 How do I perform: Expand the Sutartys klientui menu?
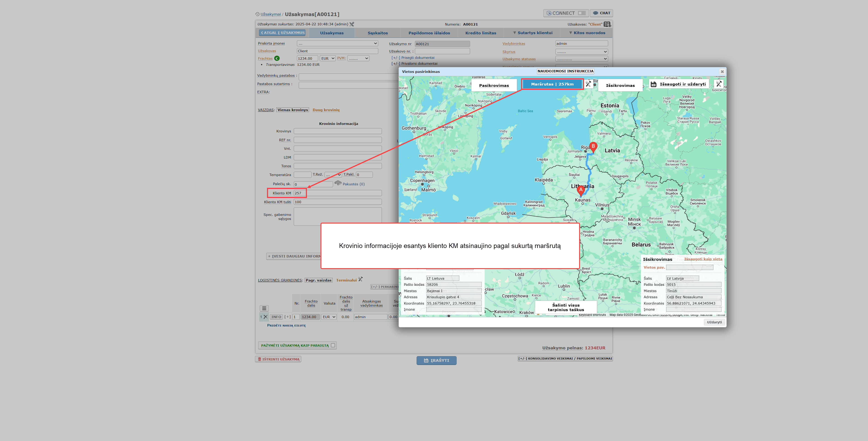532,33
